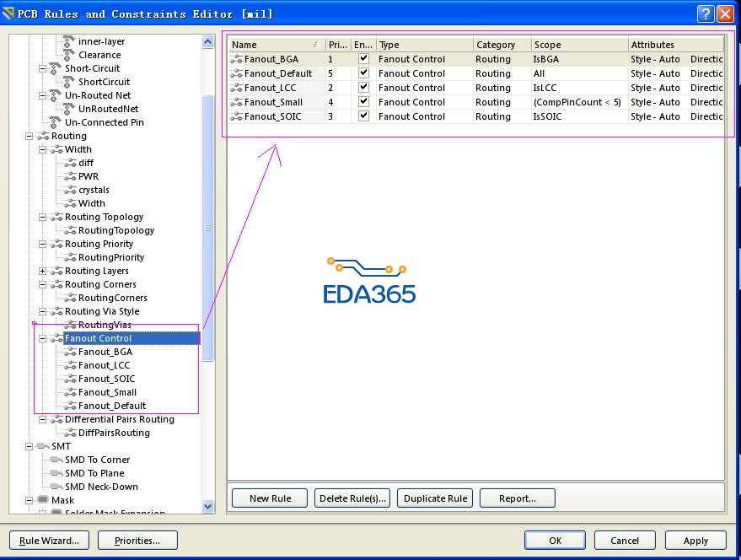The height and width of the screenshot is (560, 741).
Task: Click the Duplicate Rule button
Action: tap(435, 498)
